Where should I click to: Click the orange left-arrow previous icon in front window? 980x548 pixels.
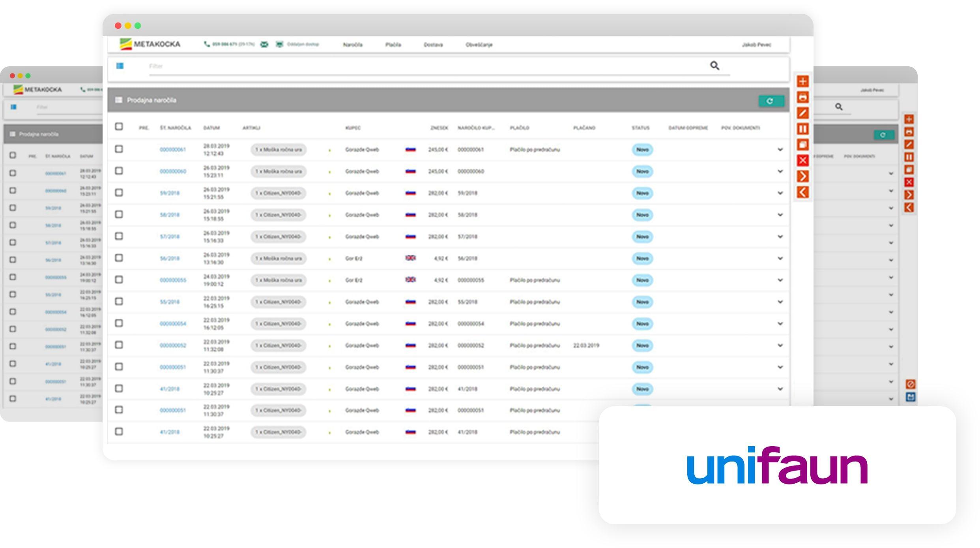click(802, 192)
